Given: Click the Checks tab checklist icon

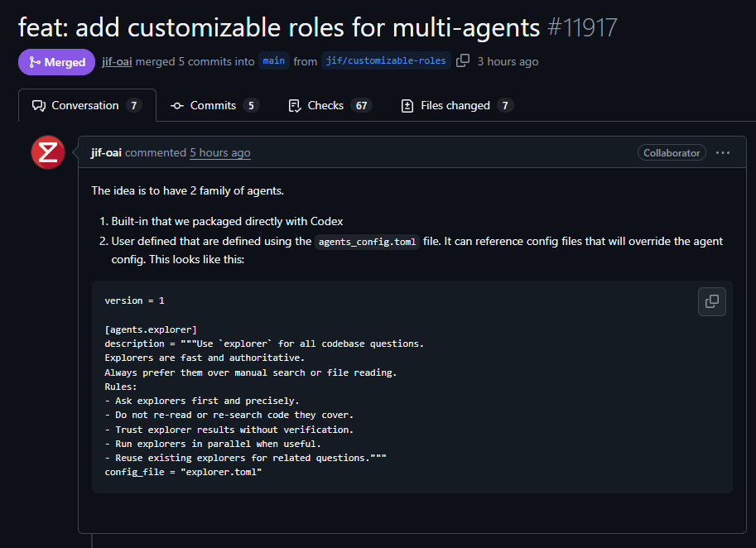Looking at the screenshot, I should tap(295, 106).
